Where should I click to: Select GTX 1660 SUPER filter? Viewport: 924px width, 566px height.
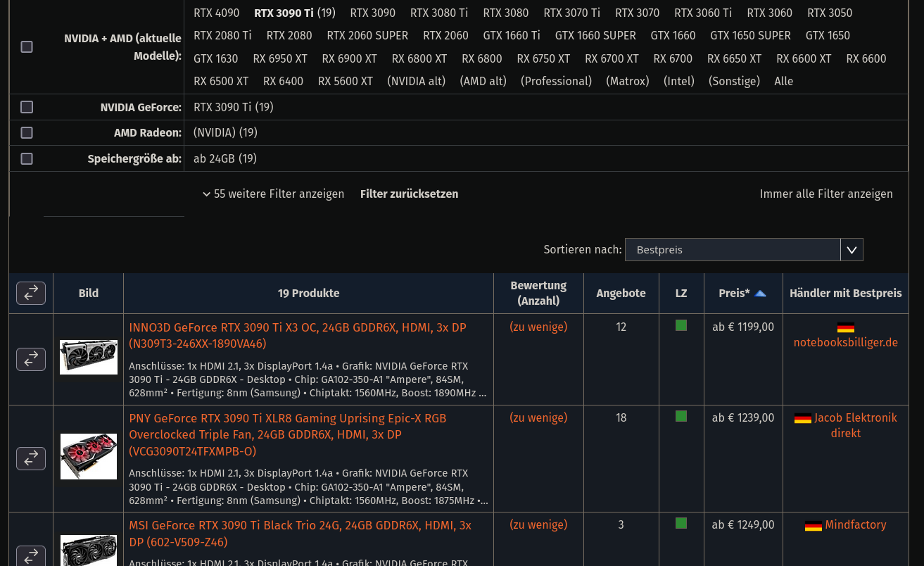(x=595, y=36)
